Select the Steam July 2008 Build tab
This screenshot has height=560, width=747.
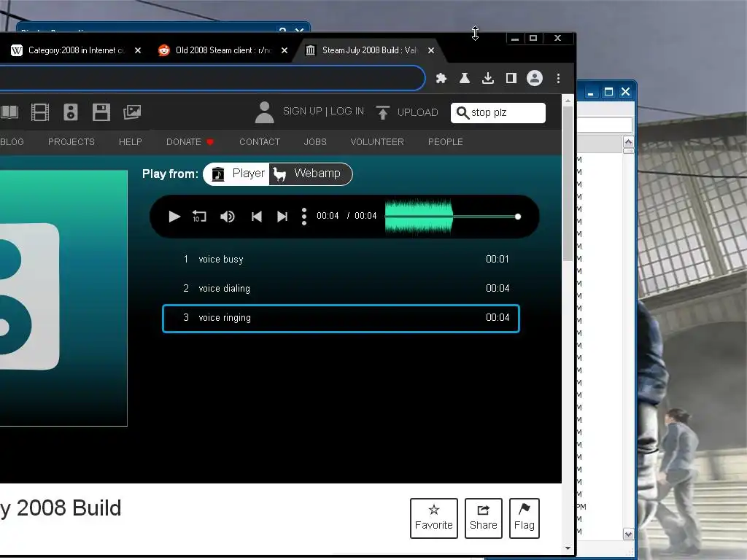click(369, 50)
